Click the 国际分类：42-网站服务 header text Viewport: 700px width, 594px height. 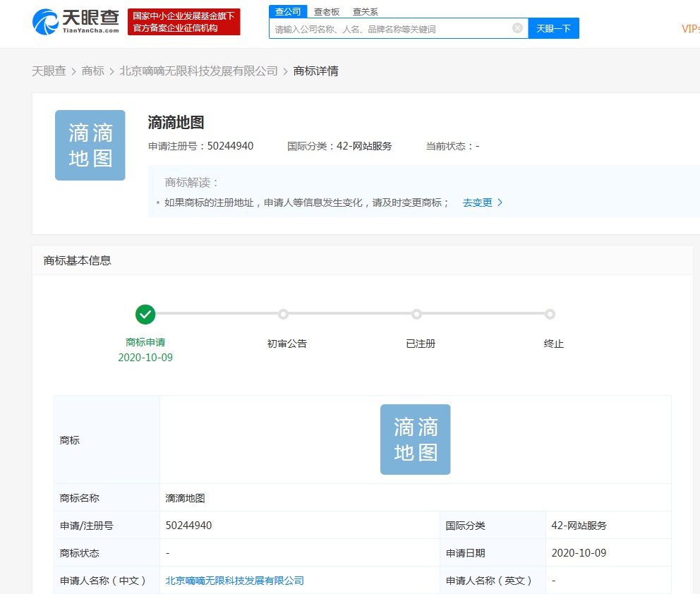click(339, 146)
